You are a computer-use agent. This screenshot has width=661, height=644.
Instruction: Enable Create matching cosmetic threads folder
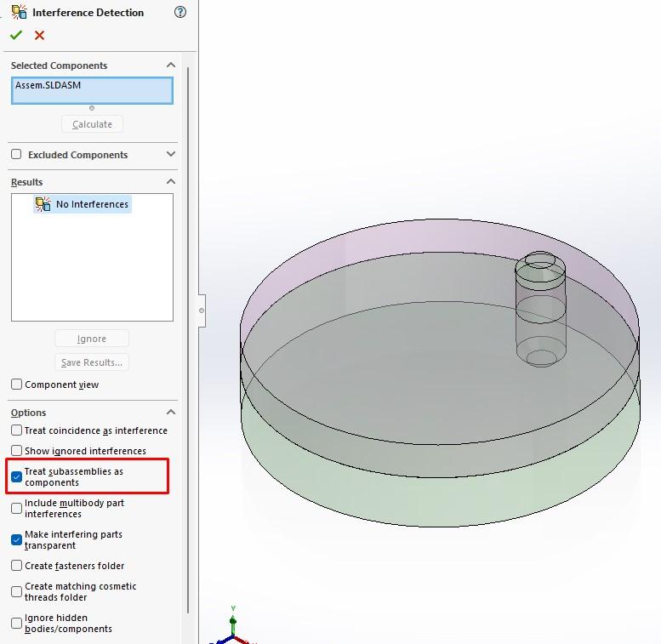click(x=16, y=592)
